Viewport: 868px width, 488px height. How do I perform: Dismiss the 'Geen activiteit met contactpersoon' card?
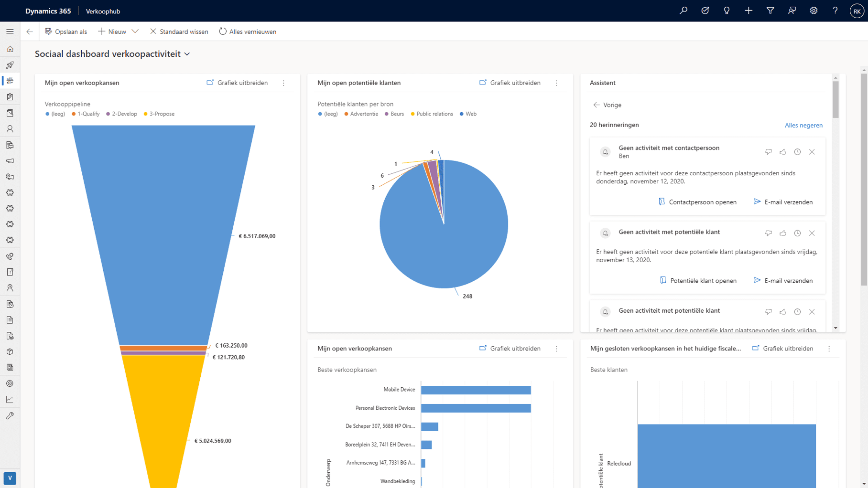[812, 152]
